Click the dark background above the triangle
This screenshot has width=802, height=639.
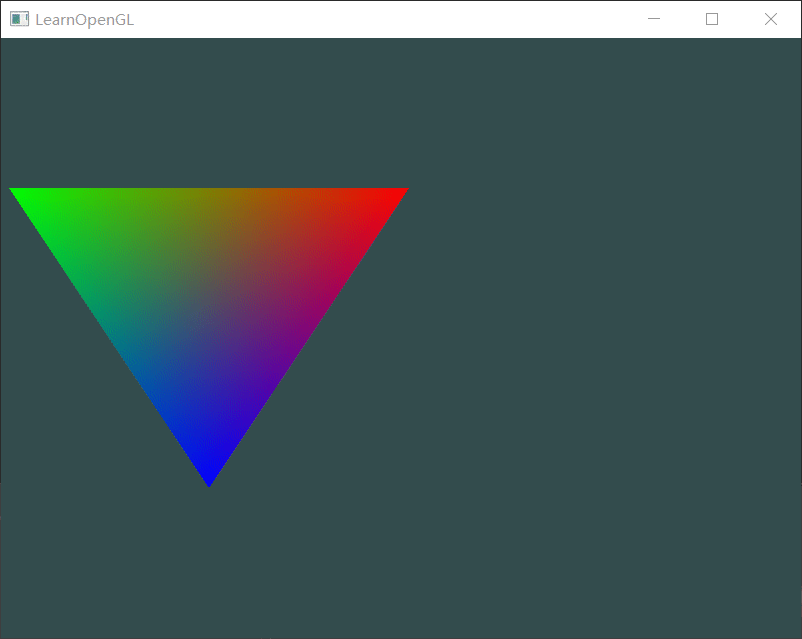click(x=209, y=110)
